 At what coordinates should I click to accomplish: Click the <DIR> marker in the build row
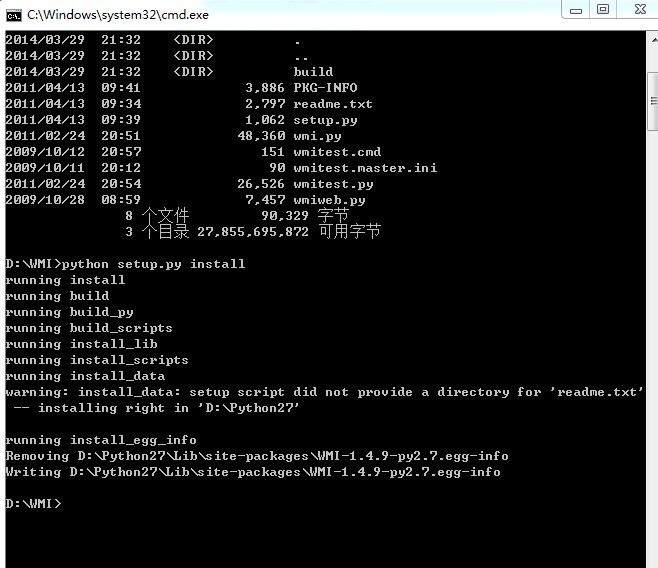[x=193, y=72]
